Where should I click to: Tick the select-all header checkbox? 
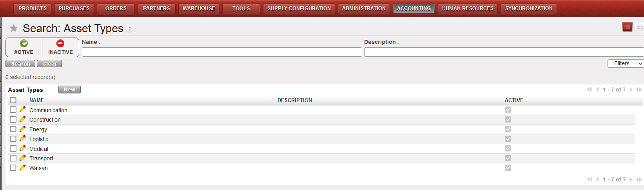tap(13, 100)
